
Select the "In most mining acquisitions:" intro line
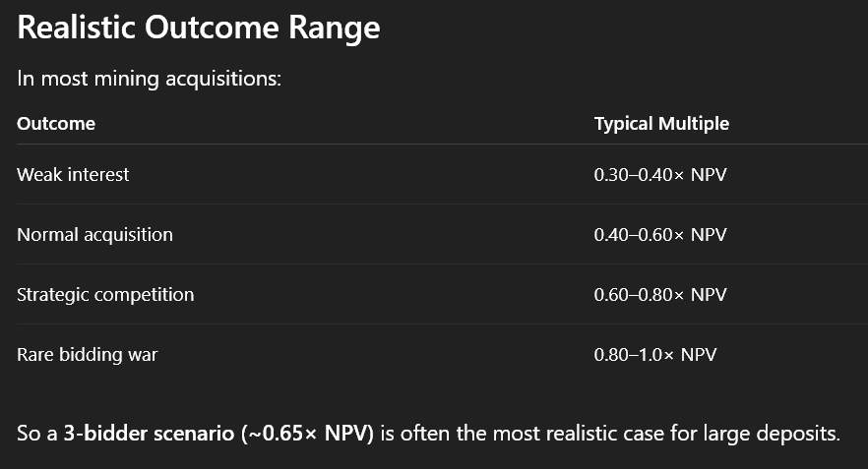click(x=150, y=78)
